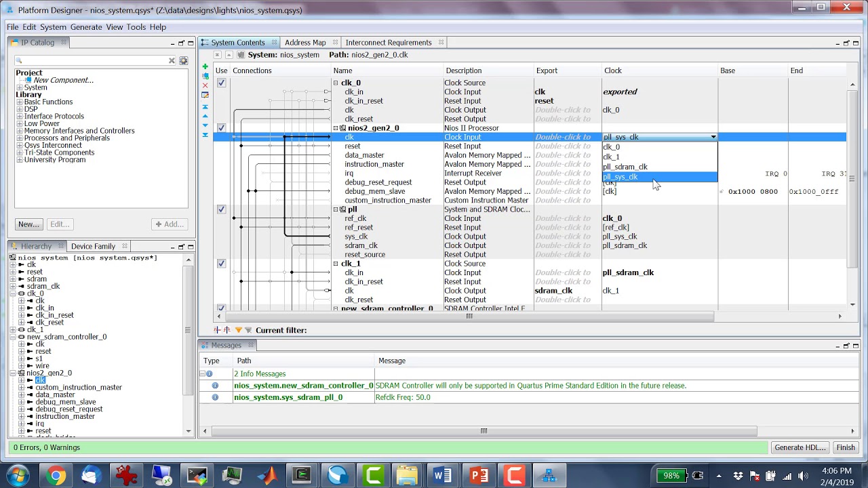Select custom_instruction_master in the Hierarchy tree
Viewport: 868px width, 488px height.
coord(79,388)
